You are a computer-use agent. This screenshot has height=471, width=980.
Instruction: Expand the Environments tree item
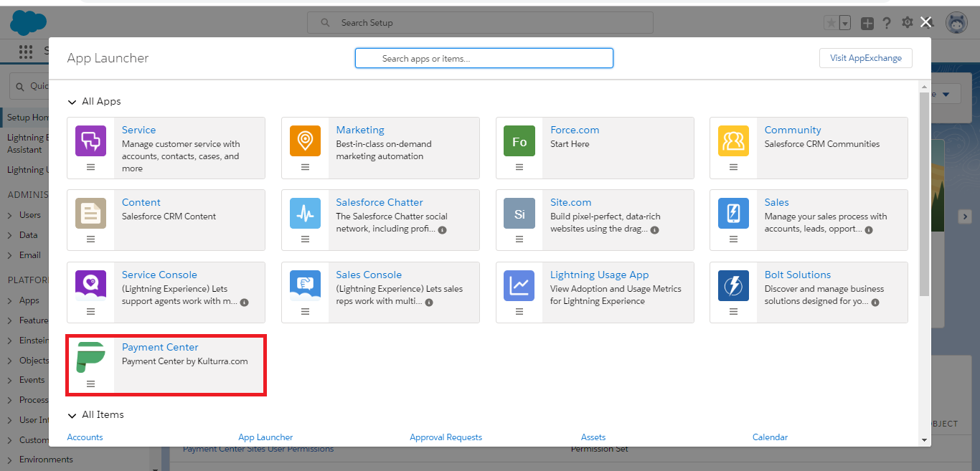pyautogui.click(x=11, y=460)
